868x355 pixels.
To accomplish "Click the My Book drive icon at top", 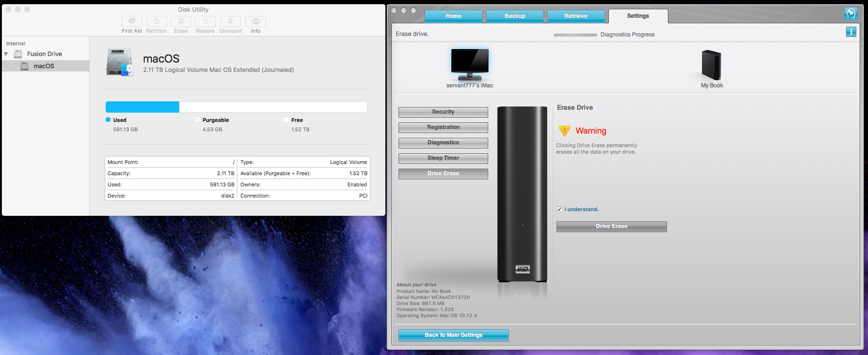I will (x=711, y=65).
